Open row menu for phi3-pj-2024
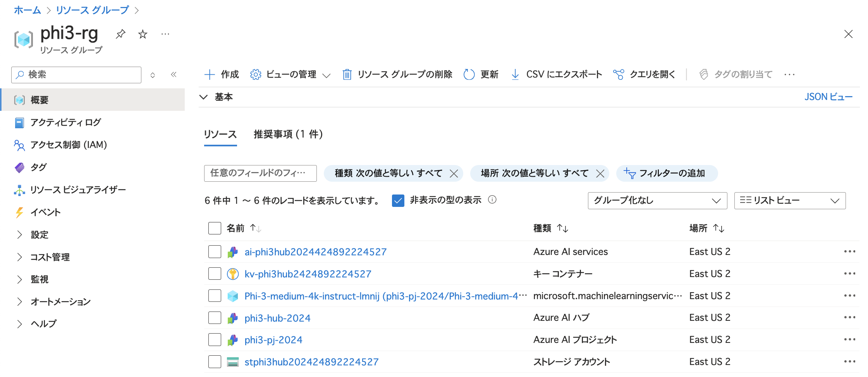 850,339
